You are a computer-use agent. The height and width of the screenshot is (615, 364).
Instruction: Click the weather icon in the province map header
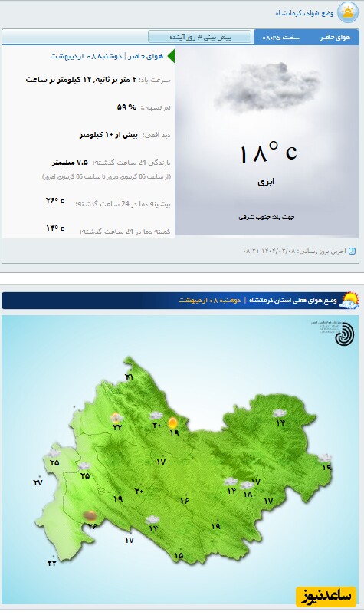[x=349, y=301]
